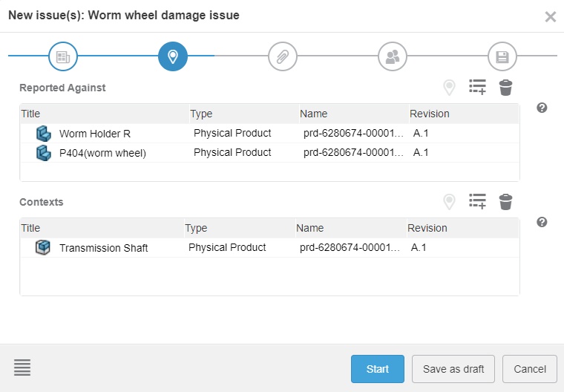Add items to Contexts list
Viewport: 564px width, 392px height.
click(477, 202)
